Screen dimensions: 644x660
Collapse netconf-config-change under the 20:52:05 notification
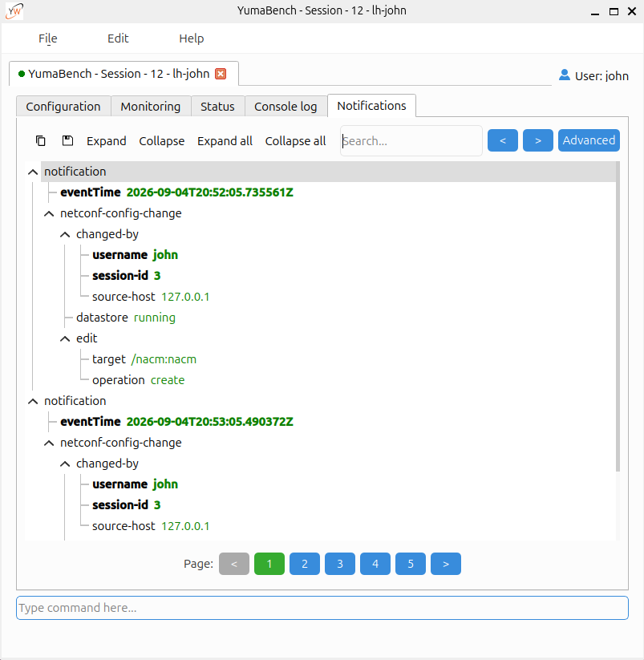[49, 214]
